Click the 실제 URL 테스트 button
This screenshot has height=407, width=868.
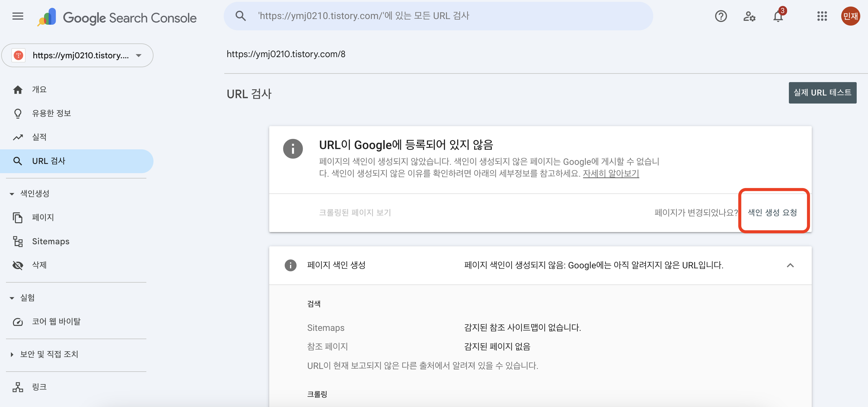point(822,93)
